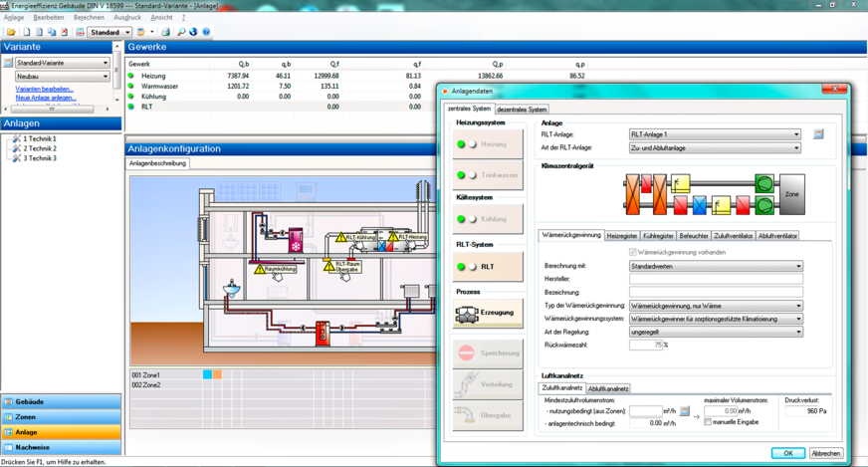This screenshot has width=868, height=467.
Task: Click the OK button in Anlagendaten dialog
Action: point(787,453)
